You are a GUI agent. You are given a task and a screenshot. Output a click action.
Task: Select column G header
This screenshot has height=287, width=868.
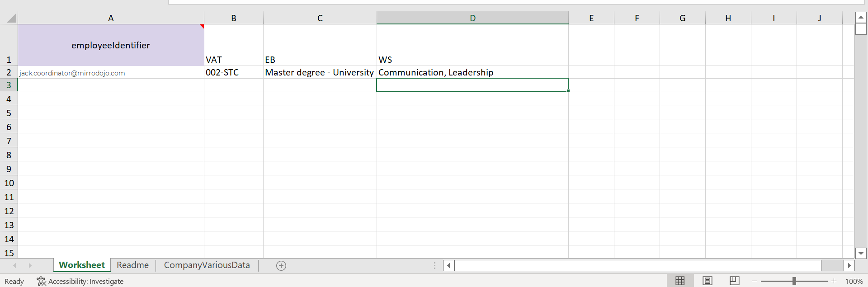(x=683, y=18)
